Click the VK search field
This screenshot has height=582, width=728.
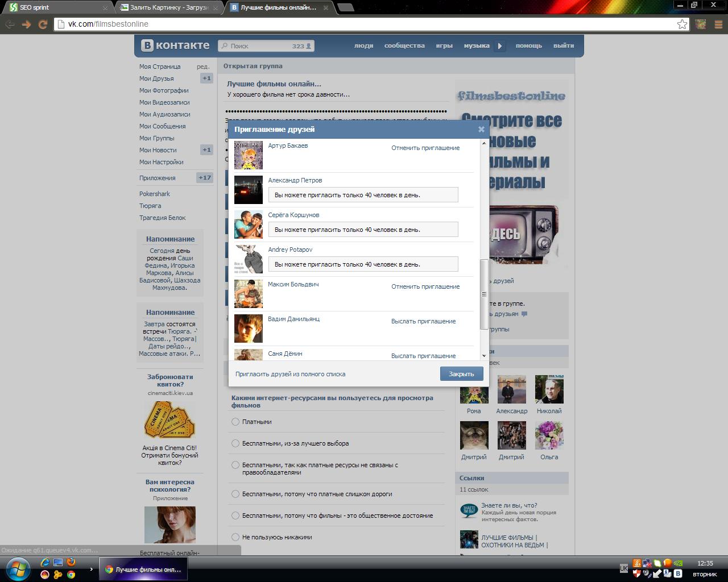tap(266, 46)
